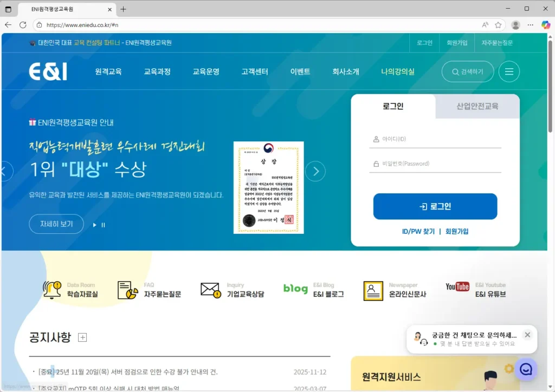
Task: Open 나의강의실 menu
Action: click(398, 71)
